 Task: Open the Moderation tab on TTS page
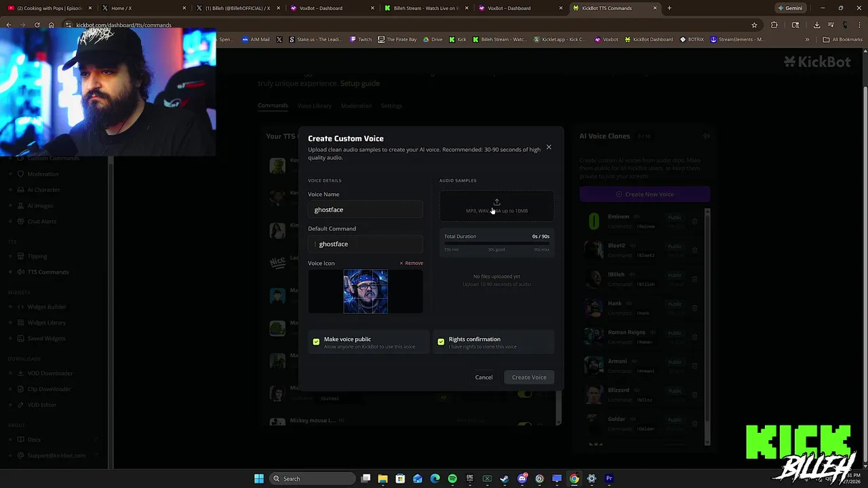356,106
